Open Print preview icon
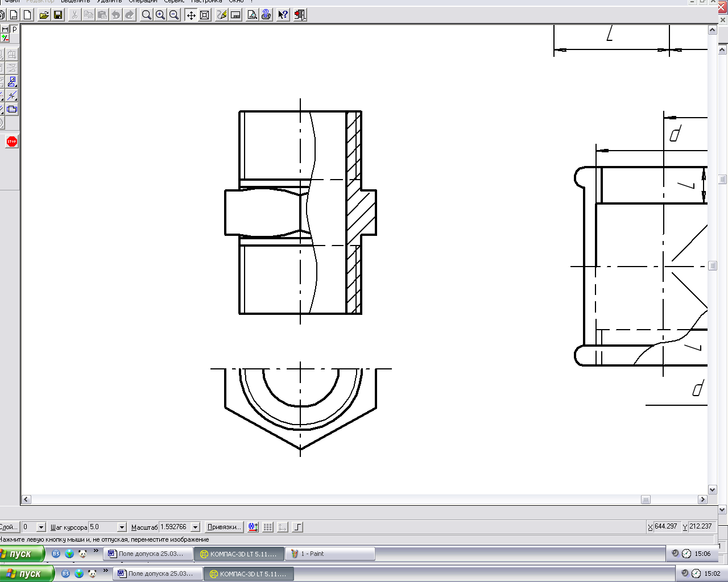Image resolution: width=728 pixels, height=582 pixels. point(252,15)
